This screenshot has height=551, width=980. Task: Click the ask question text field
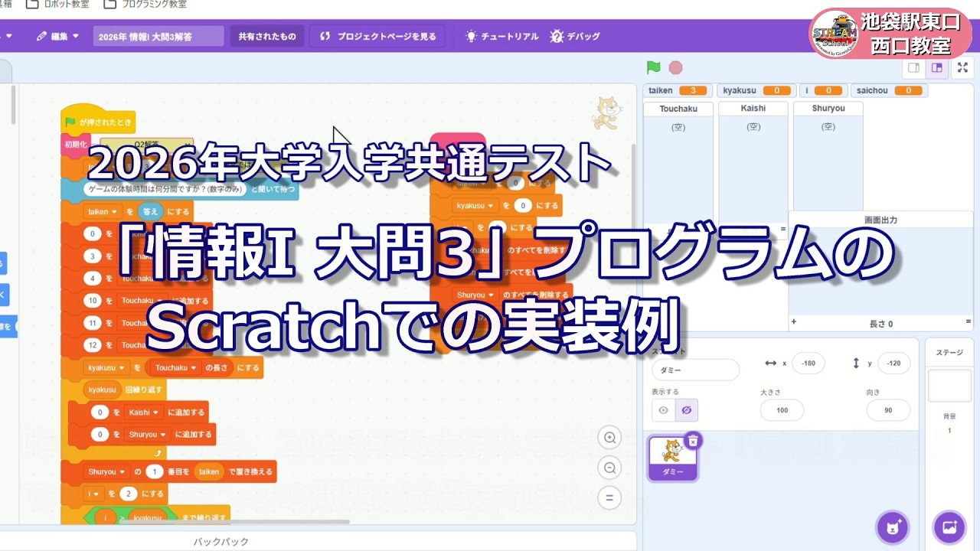pos(166,188)
